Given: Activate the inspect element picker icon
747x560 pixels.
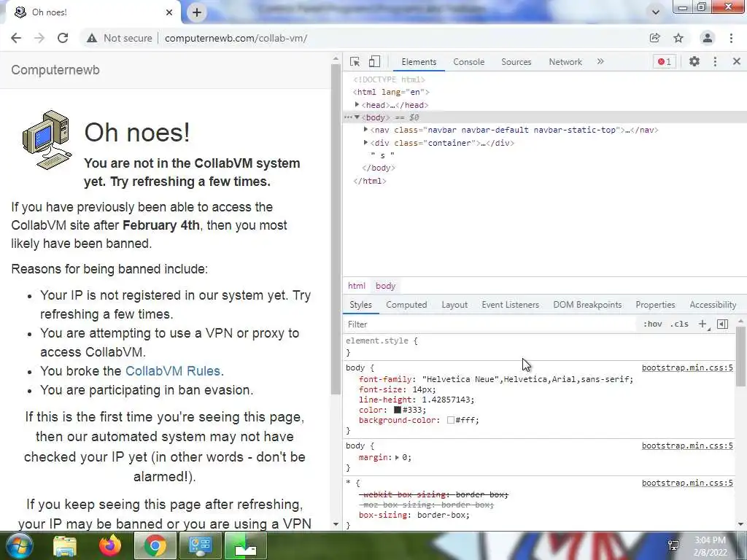Looking at the screenshot, I should tap(355, 61).
